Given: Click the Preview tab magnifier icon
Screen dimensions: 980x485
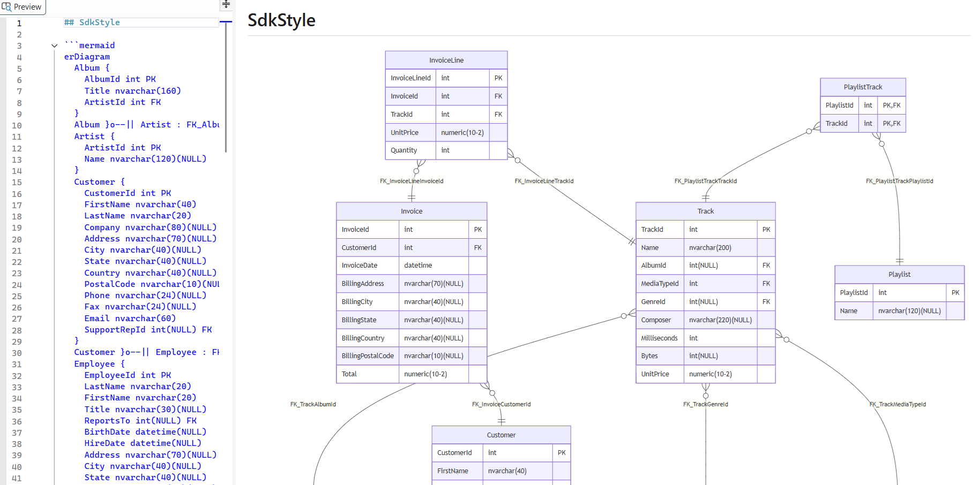Looking at the screenshot, I should point(6,6).
